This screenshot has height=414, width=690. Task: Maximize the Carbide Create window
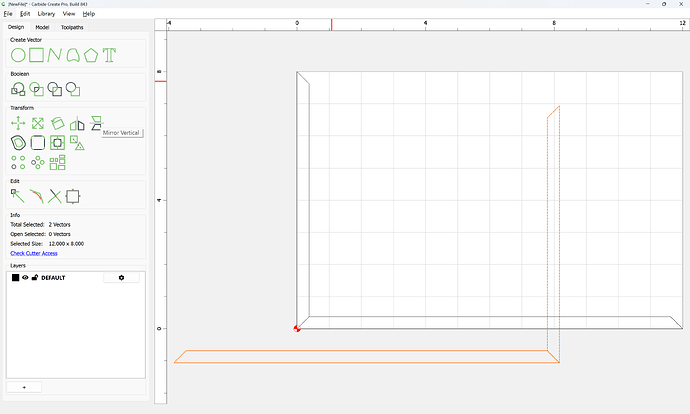click(x=664, y=4)
